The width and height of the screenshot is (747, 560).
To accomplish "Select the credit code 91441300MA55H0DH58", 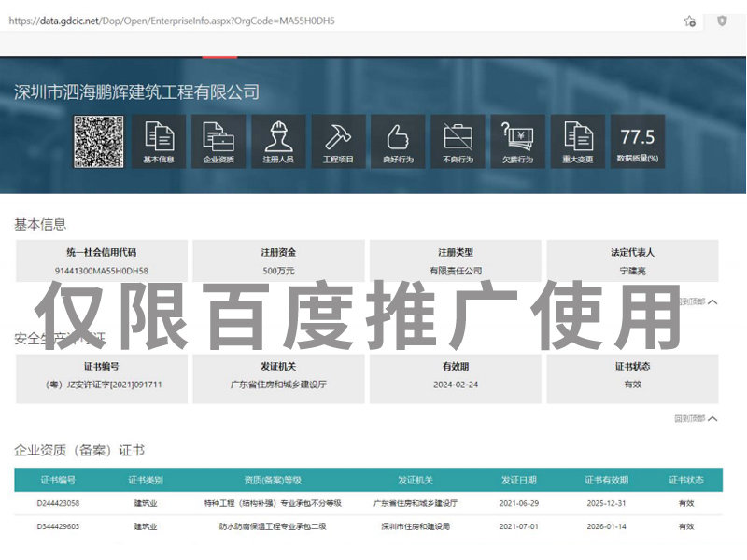I will (102, 271).
